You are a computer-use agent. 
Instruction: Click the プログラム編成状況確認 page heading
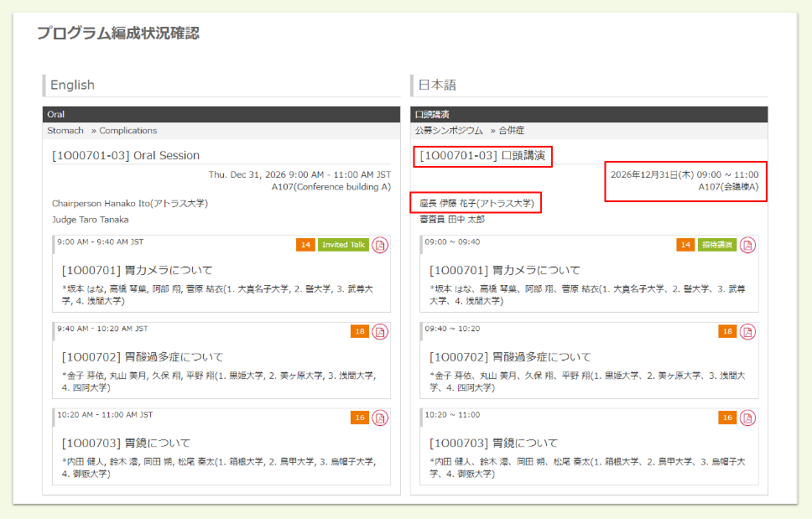[117, 34]
